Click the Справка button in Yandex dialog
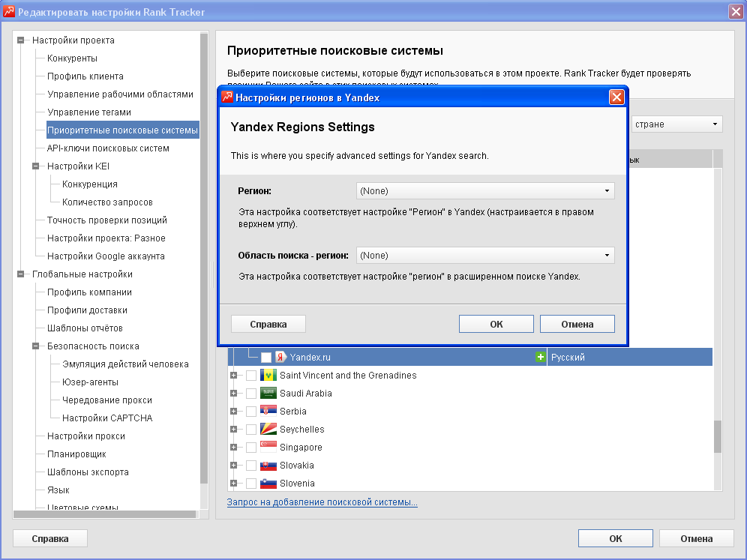 pos(268,324)
